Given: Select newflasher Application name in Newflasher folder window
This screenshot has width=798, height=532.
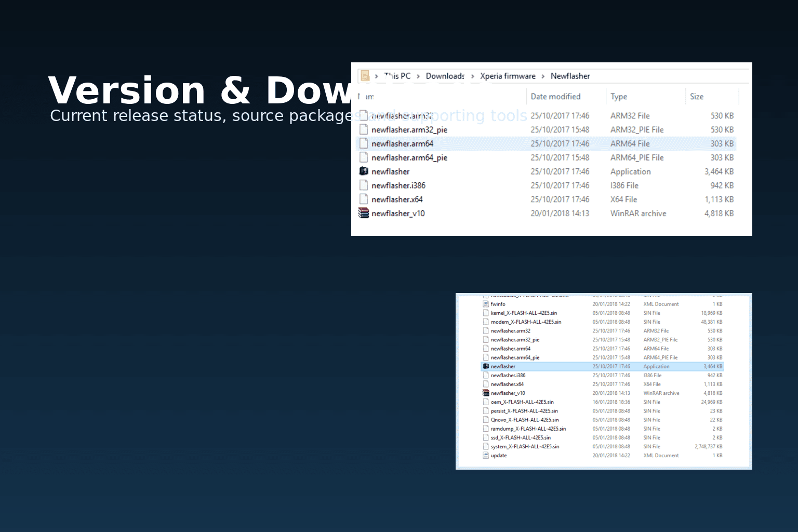Looking at the screenshot, I should 390,171.
